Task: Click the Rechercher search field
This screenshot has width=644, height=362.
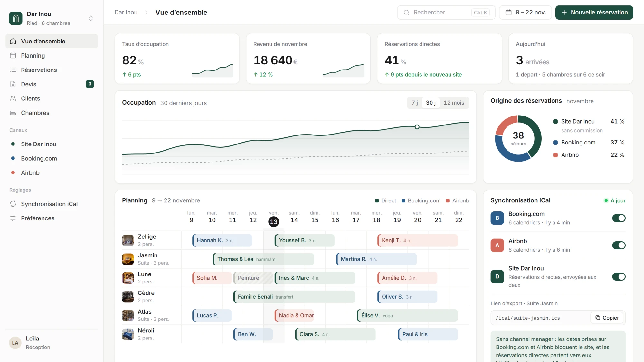Action: [446, 13]
